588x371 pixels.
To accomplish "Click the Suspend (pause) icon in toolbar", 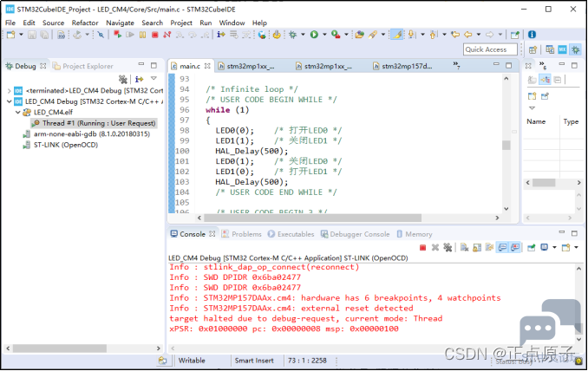I will [x=142, y=35].
